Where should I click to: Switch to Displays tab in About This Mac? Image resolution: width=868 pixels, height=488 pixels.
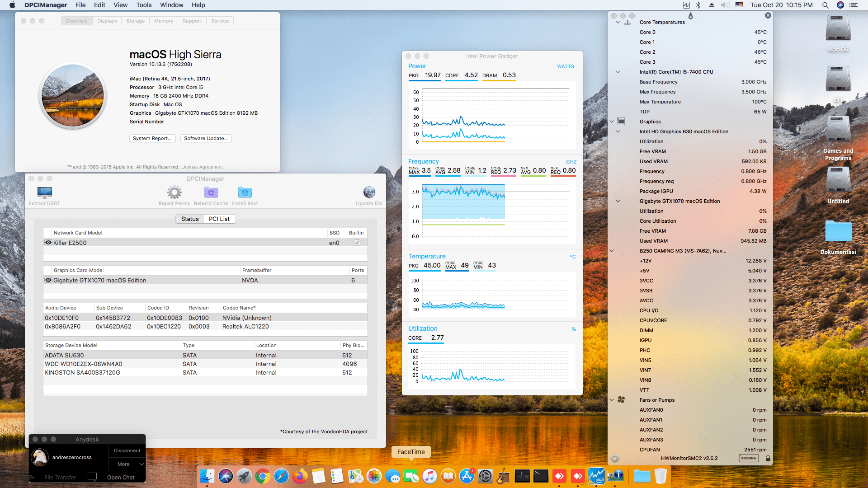(x=107, y=21)
